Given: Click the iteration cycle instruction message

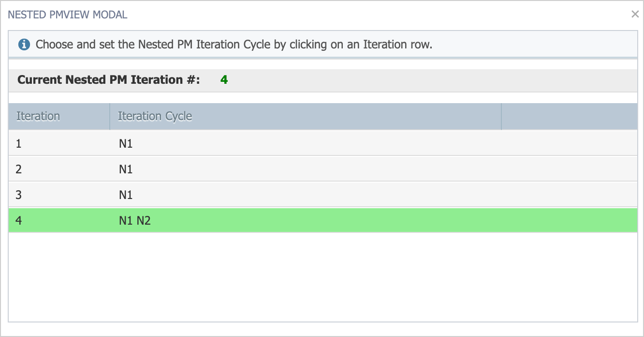Looking at the screenshot, I should [234, 45].
